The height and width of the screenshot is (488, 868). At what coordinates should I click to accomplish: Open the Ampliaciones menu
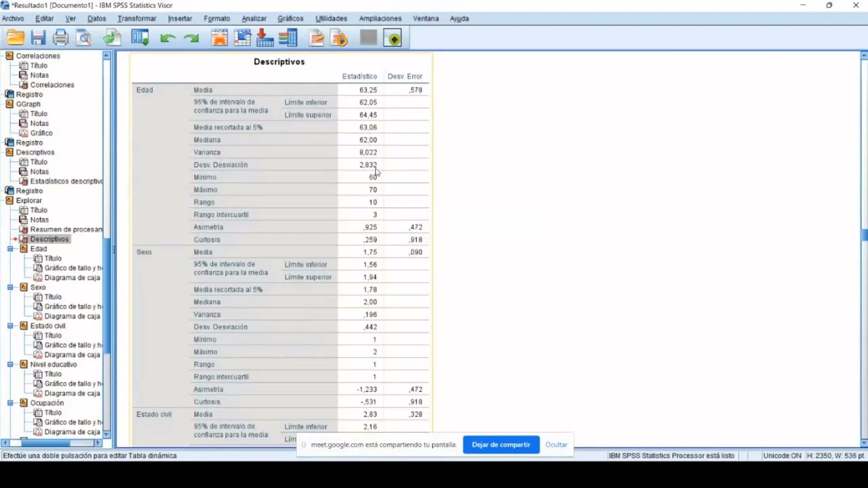[x=380, y=18]
